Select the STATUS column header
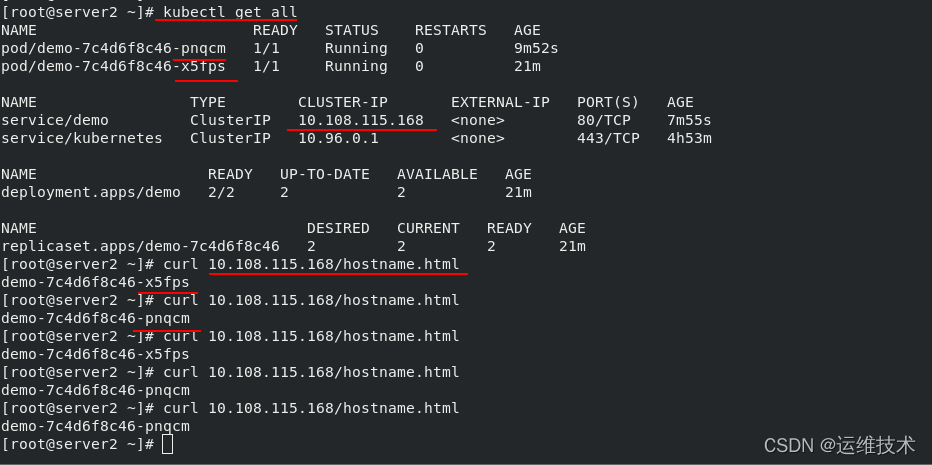Screen dimensions: 932x465 coord(351,30)
